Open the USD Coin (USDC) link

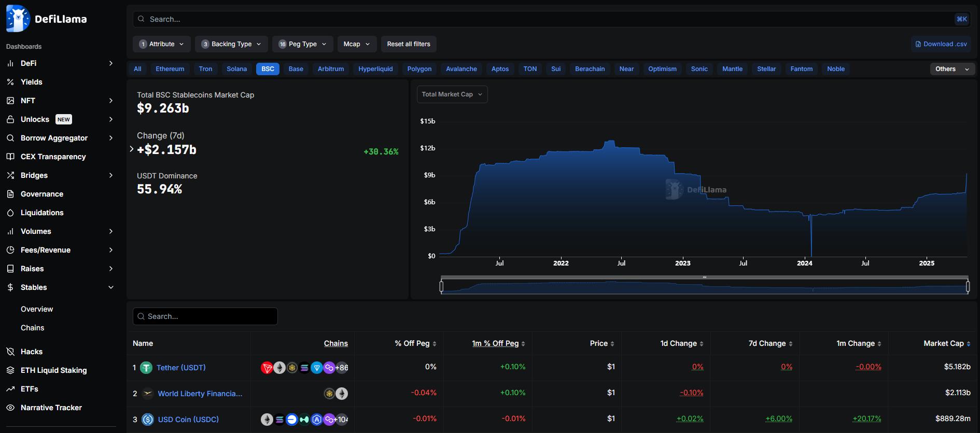point(188,420)
